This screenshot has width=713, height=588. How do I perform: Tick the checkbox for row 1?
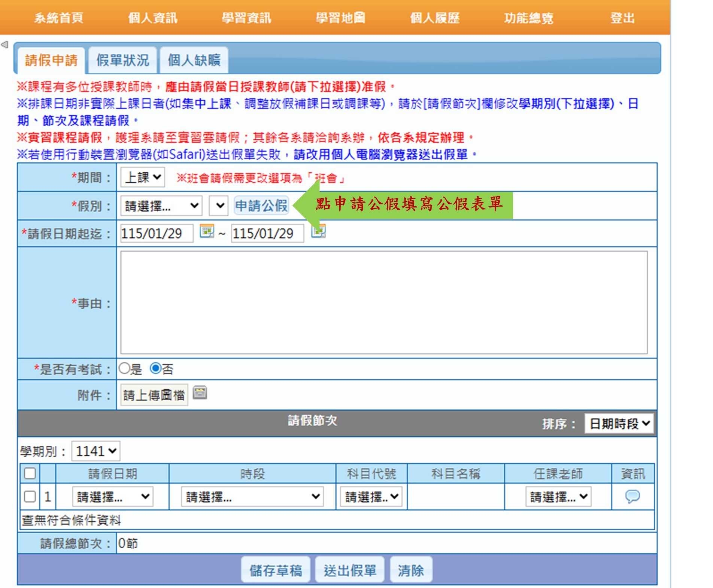30,497
